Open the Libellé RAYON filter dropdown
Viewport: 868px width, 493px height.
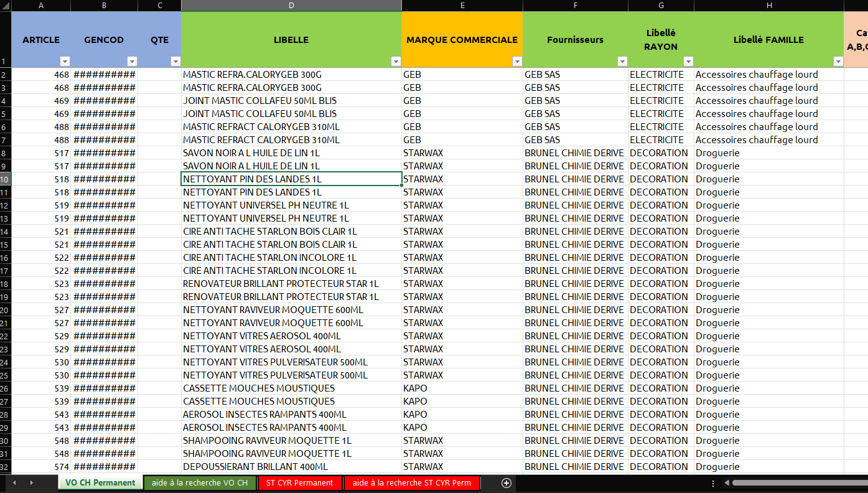pyautogui.click(x=688, y=61)
